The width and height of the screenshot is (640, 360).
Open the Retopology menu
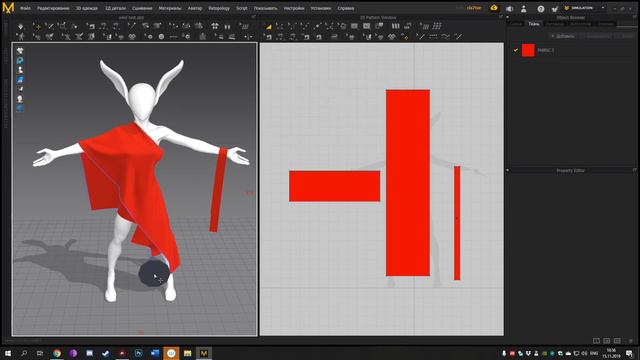coord(219,8)
